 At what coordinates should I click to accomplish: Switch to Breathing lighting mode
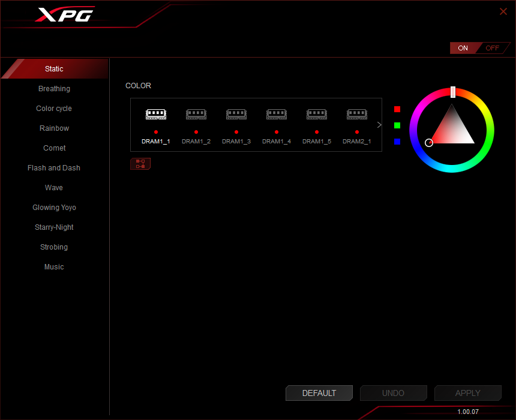pos(54,89)
